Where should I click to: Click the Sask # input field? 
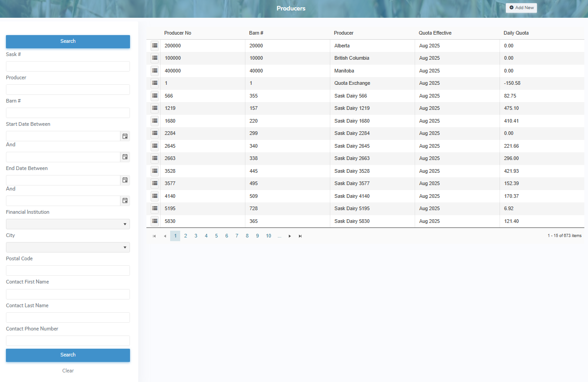pos(68,67)
